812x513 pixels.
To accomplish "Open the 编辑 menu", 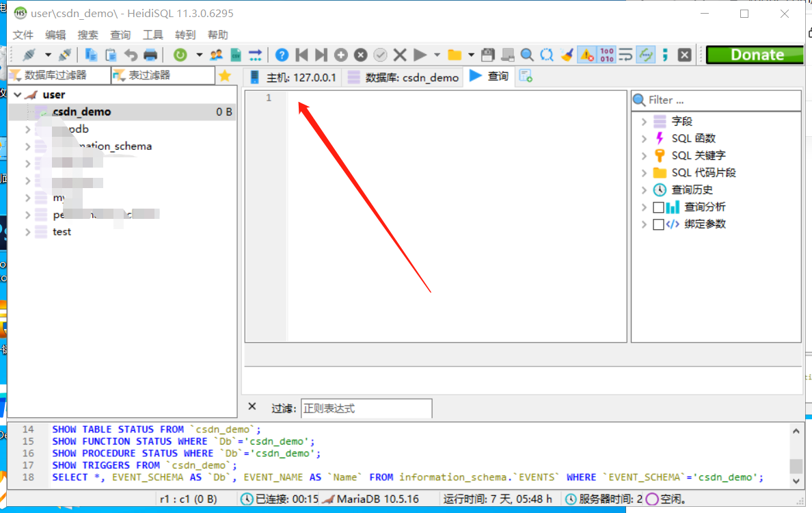I will 55,35.
